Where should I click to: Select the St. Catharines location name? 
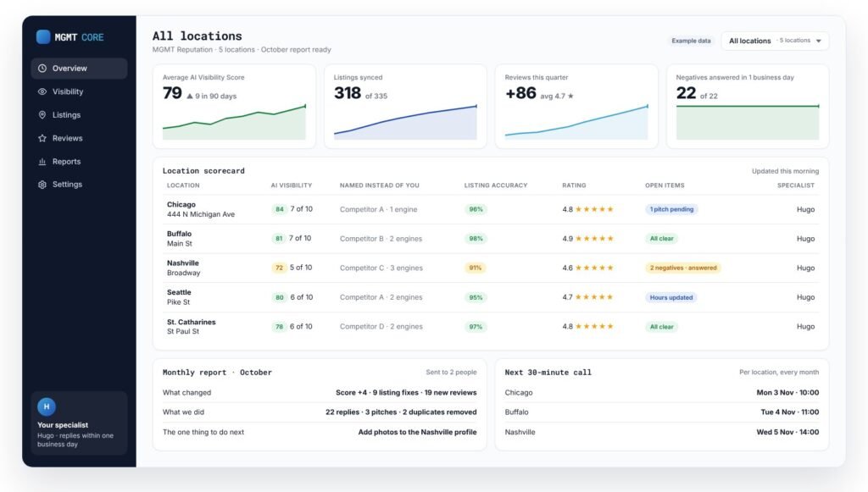coord(192,322)
